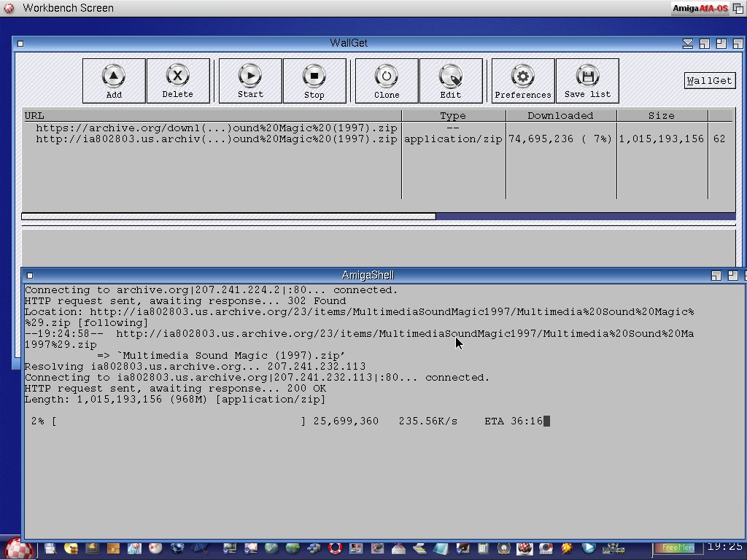Stop the current download
The image size is (747, 560).
[314, 81]
